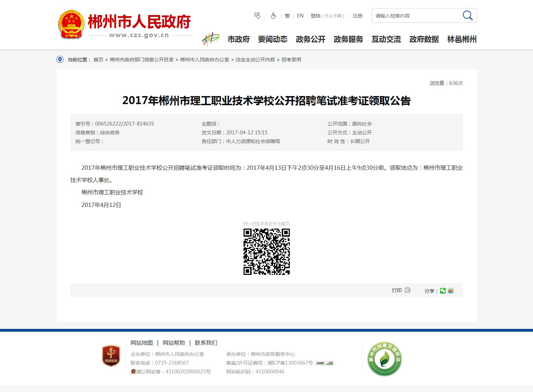Open the 要闻动态 menu
Screen dimensions: 533x392
click(x=273, y=39)
